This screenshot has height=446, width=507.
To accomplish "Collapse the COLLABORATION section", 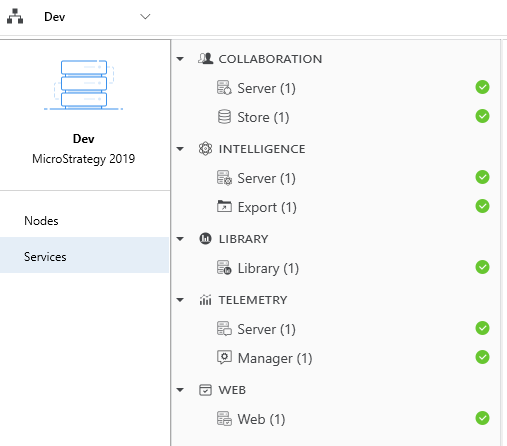I will [x=180, y=59].
